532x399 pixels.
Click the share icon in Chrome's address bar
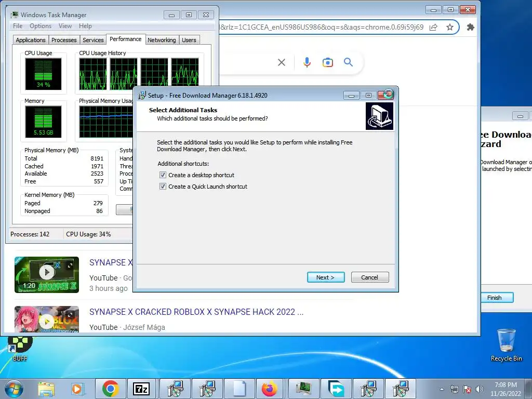point(433,27)
